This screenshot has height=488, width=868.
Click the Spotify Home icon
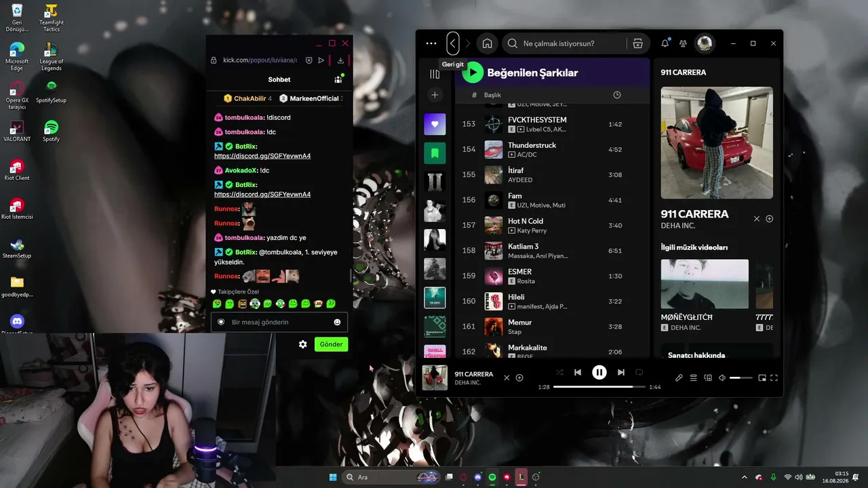click(x=487, y=43)
